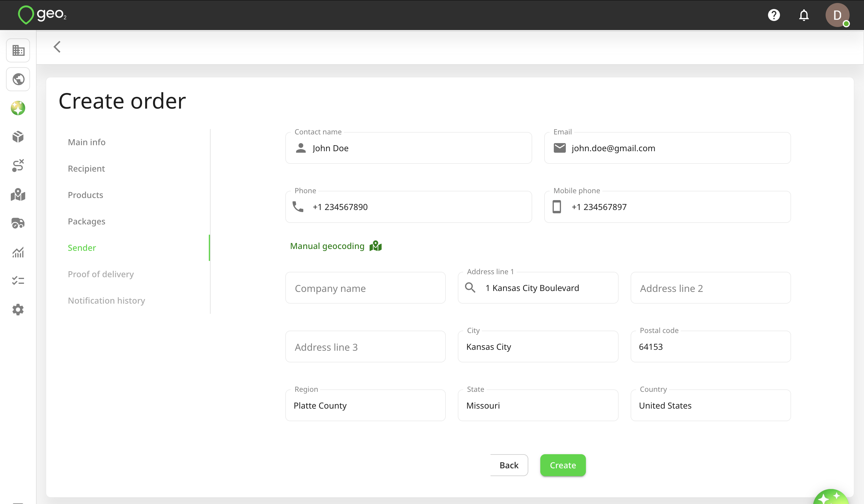Focus the Postal code field
The image size is (864, 504).
(x=710, y=346)
